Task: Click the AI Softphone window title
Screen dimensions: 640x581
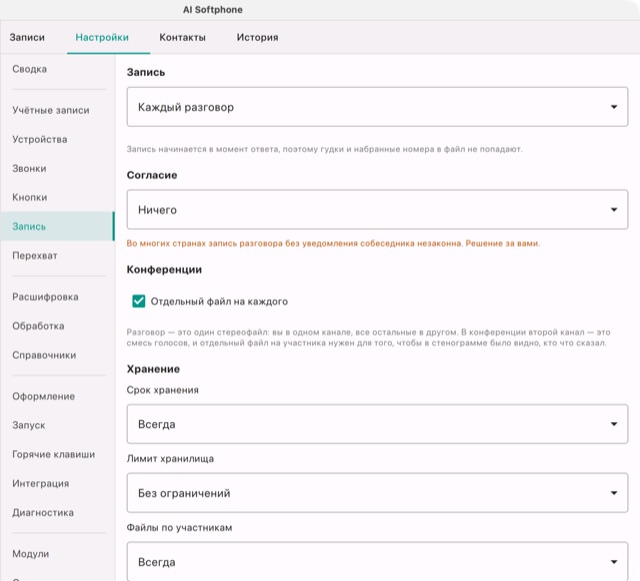Action: click(213, 10)
